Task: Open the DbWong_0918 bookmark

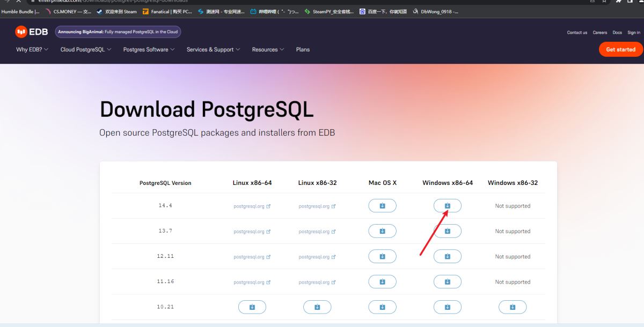Action: tap(435, 11)
